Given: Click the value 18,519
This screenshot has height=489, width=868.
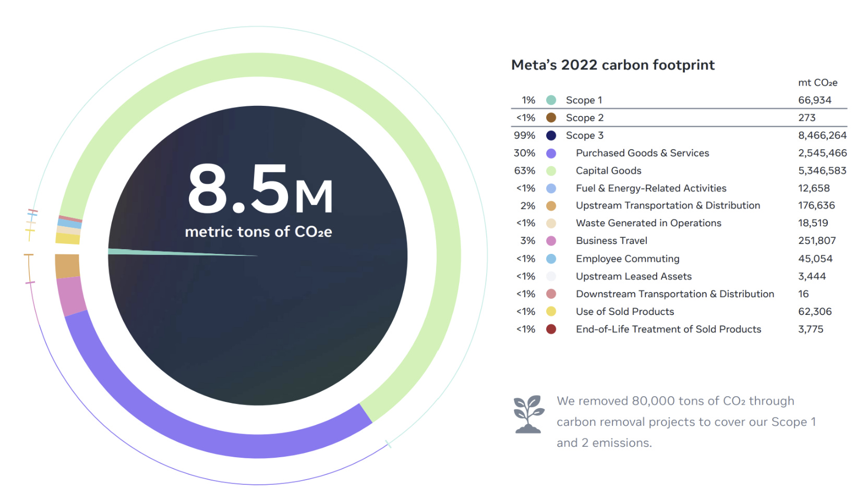Looking at the screenshot, I should (x=813, y=223).
